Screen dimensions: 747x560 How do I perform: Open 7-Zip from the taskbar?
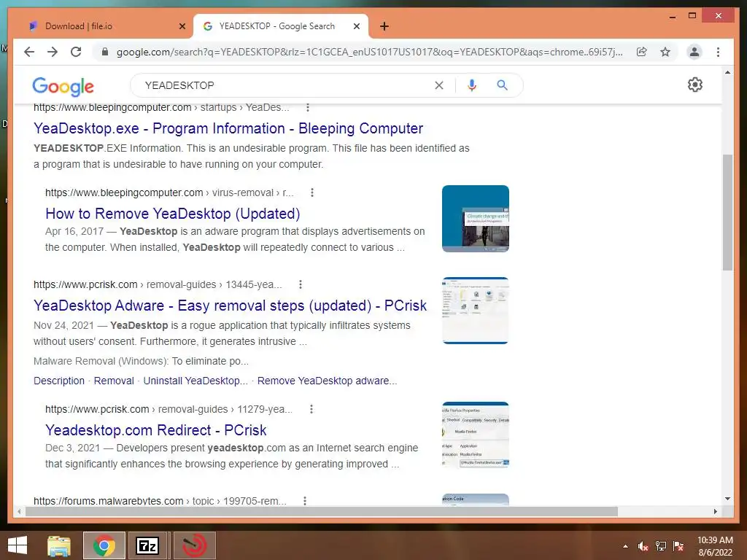147,545
